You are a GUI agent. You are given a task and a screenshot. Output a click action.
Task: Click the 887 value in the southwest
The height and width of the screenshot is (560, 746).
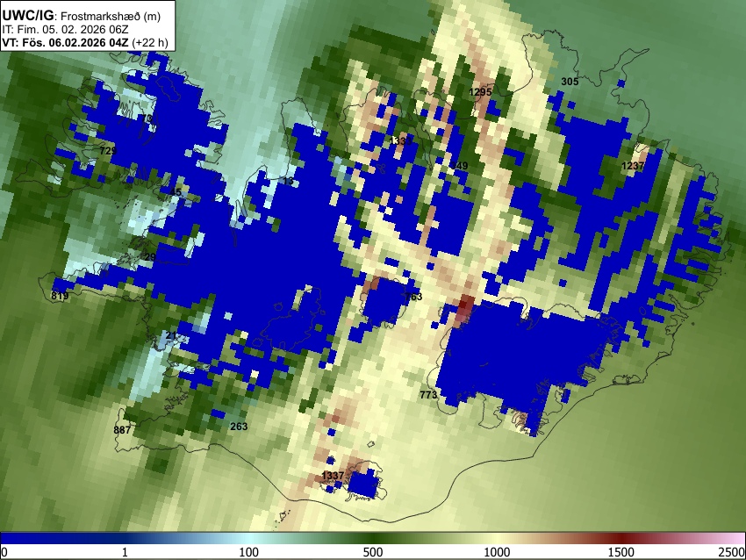122,430
